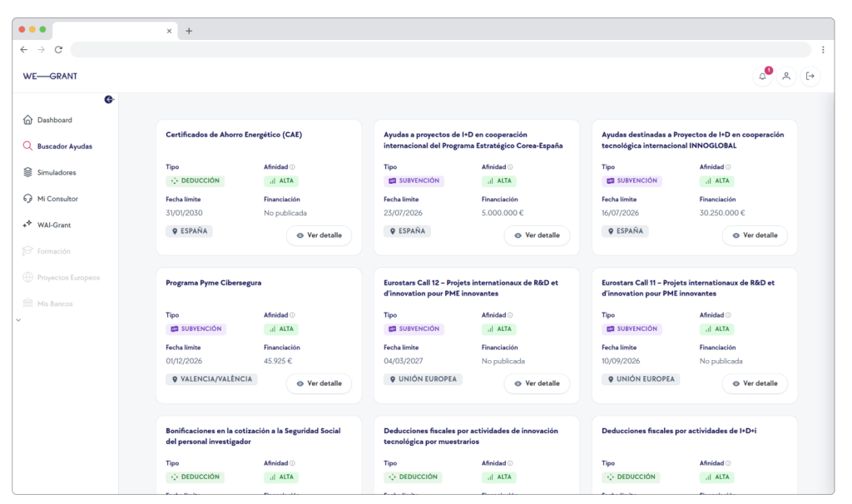Reload the page with browser refresh icon

click(x=58, y=49)
